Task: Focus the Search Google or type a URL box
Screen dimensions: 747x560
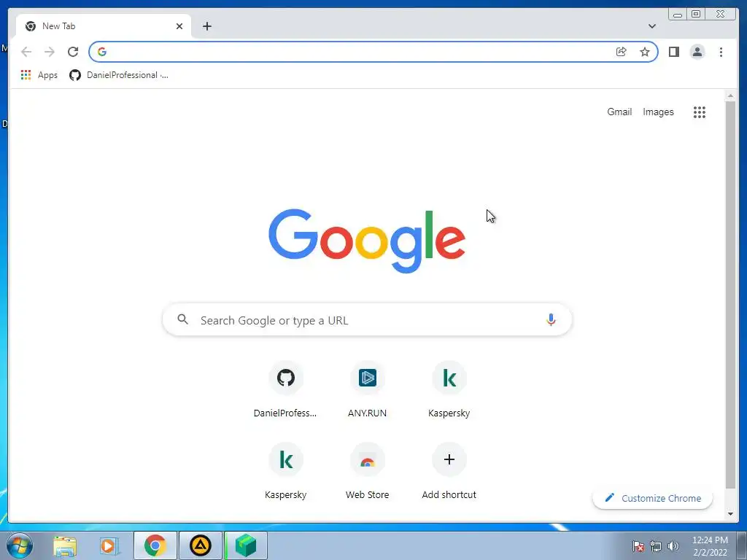Action: click(x=367, y=320)
